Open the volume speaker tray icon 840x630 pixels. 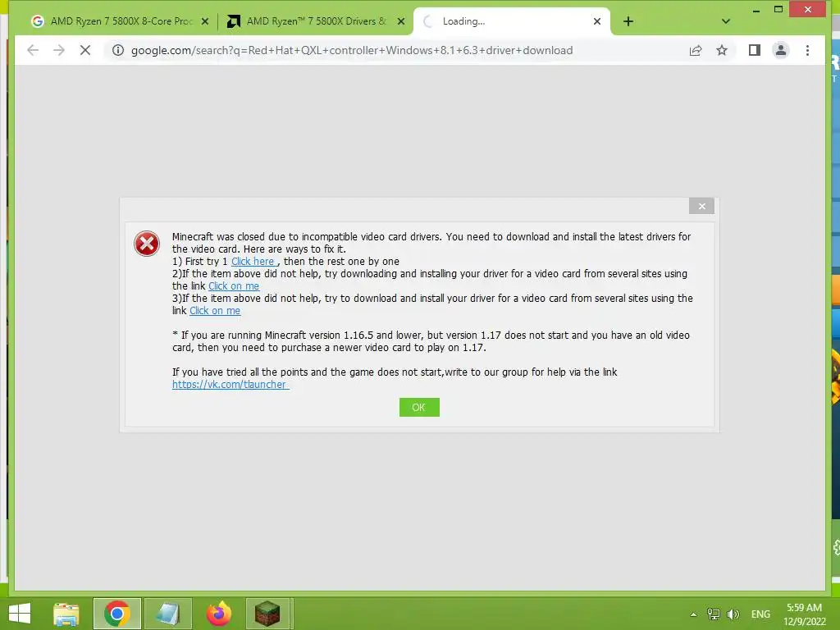tap(733, 614)
